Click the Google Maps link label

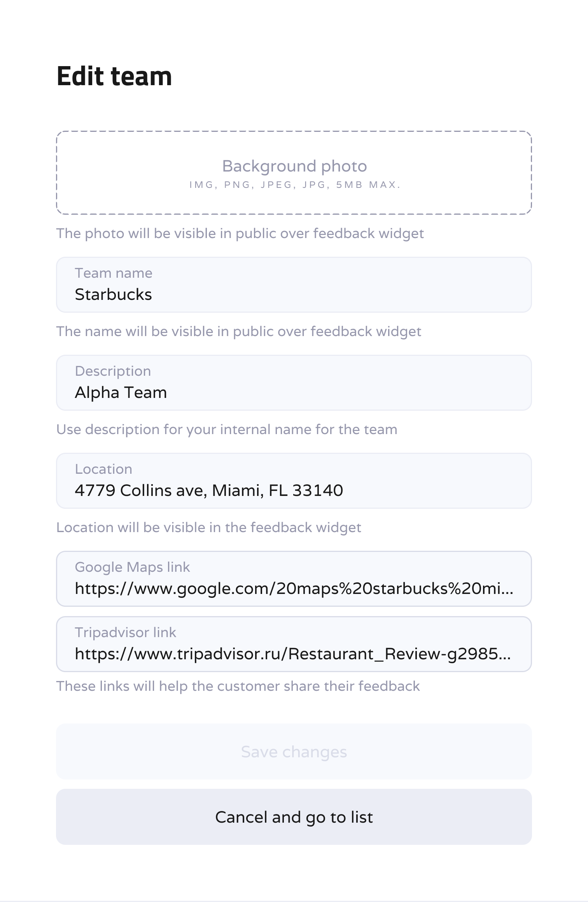tap(132, 567)
